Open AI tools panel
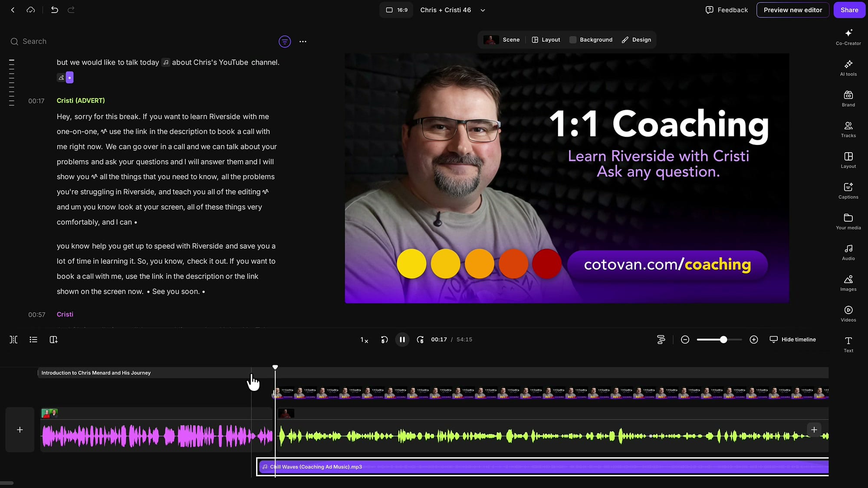The width and height of the screenshot is (868, 488). tap(848, 68)
